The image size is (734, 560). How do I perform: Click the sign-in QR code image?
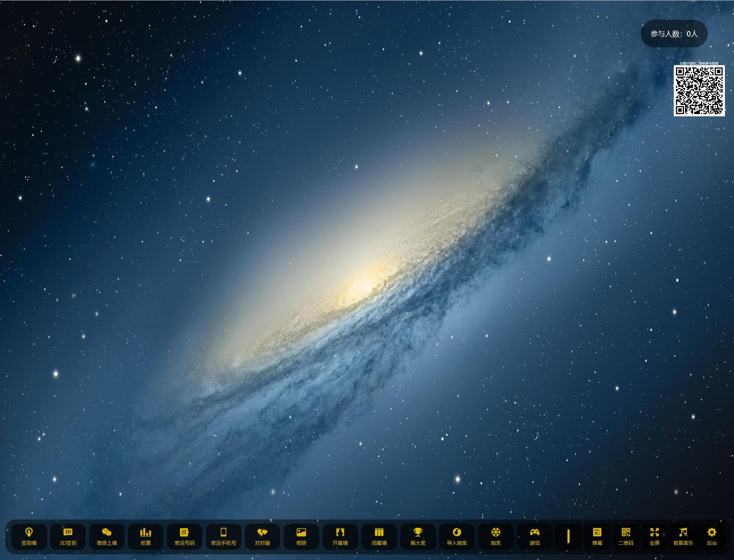click(x=699, y=91)
